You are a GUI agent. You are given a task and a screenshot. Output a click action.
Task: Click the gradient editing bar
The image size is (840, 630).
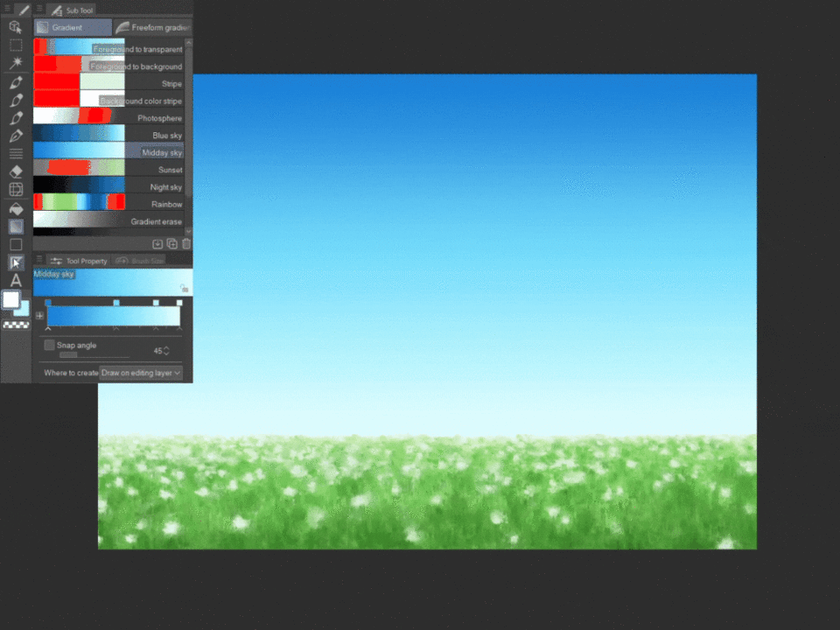click(x=114, y=316)
